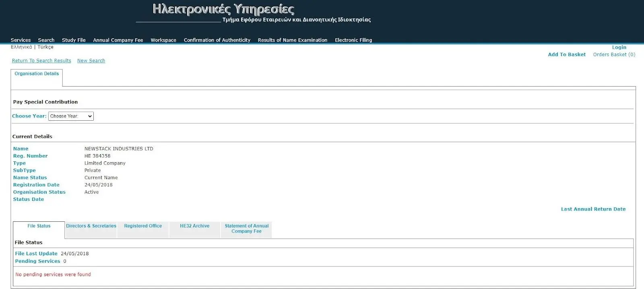This screenshot has width=644, height=289.
Task: Open the Services menu
Action: pos(21,40)
